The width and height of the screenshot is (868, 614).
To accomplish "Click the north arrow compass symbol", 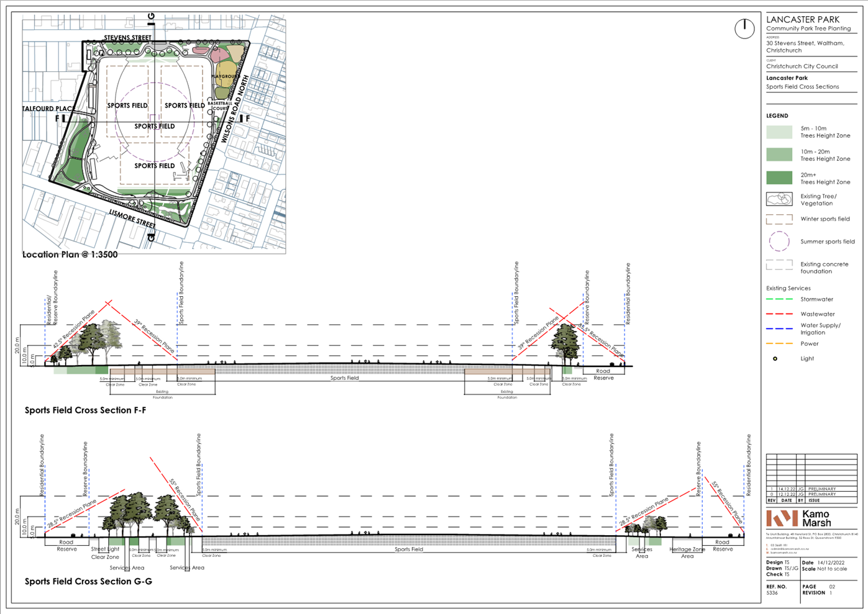I will (x=744, y=29).
